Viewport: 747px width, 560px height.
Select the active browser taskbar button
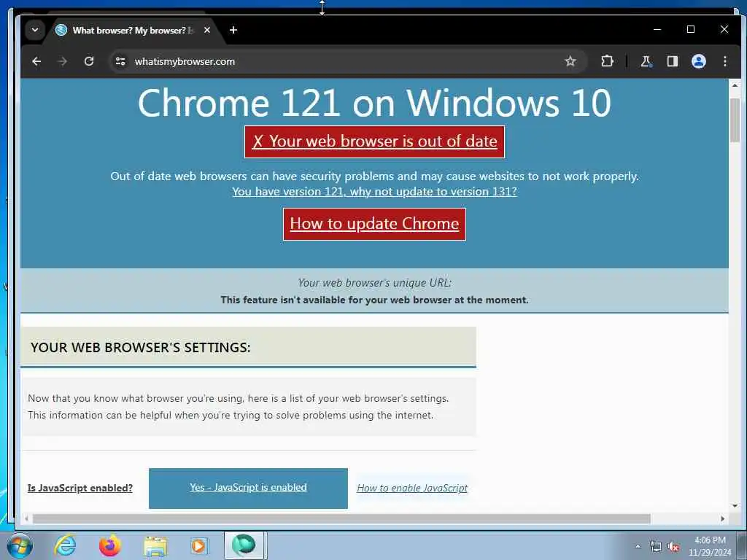(x=244, y=545)
